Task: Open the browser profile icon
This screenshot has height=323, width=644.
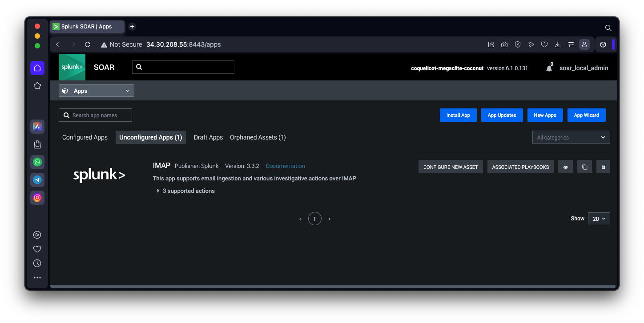Action: tap(584, 44)
